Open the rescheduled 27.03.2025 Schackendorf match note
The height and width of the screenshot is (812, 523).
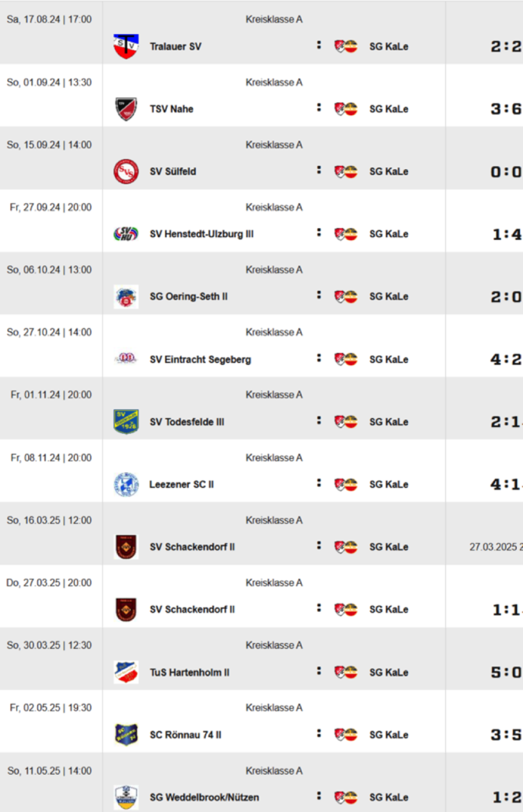[495, 547]
